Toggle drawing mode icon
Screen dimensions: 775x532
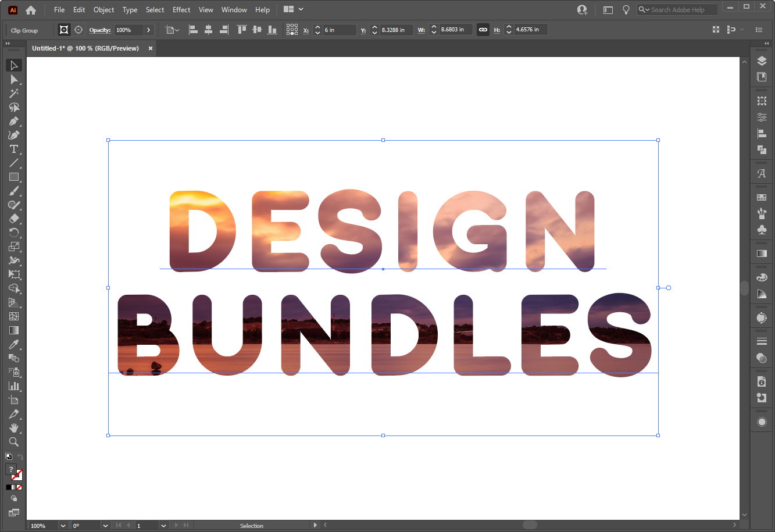14,498
